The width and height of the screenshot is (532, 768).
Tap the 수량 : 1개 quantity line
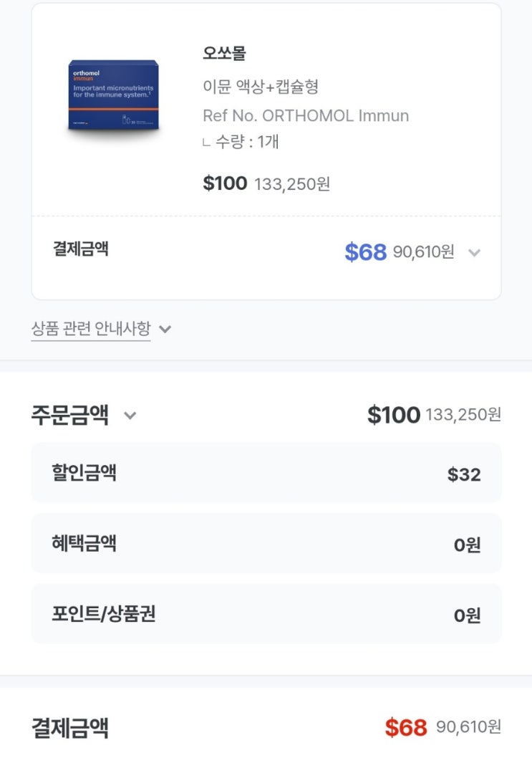[x=247, y=142]
